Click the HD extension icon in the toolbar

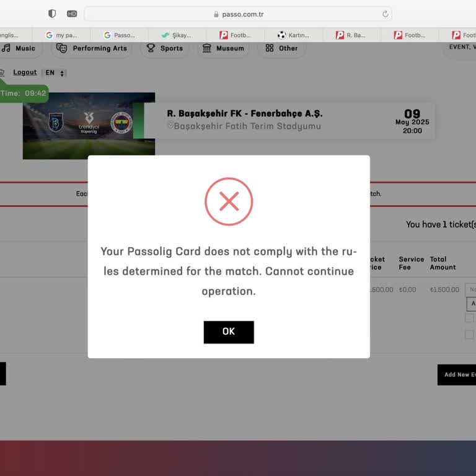click(x=72, y=14)
